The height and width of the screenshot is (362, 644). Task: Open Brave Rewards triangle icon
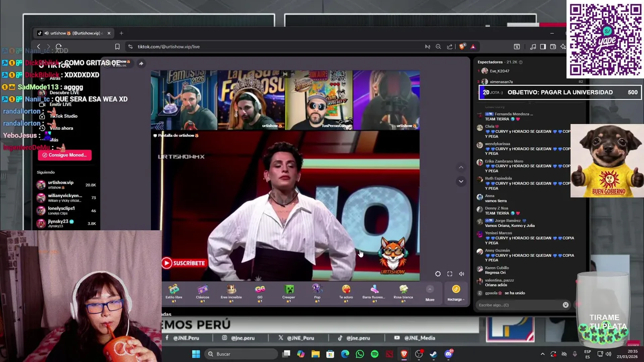coord(473,47)
